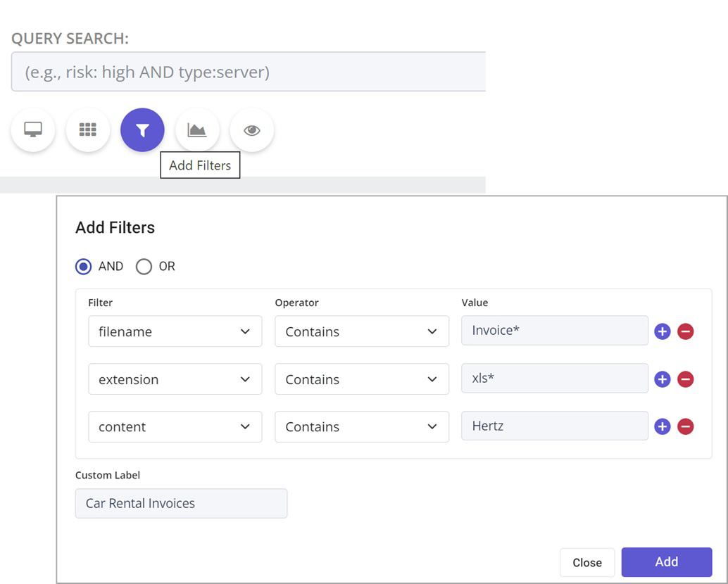This screenshot has height=584, width=728.
Task: Add a filter row after extension row
Action: click(x=663, y=379)
